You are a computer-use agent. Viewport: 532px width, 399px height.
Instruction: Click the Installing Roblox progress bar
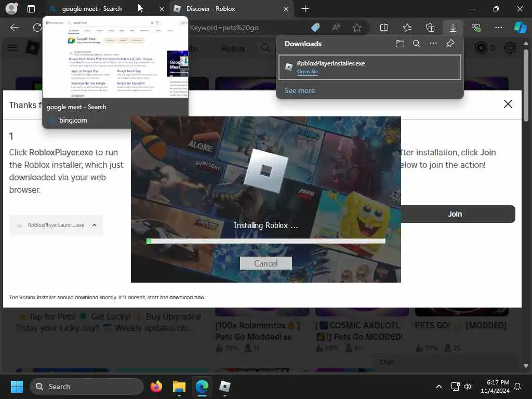[x=265, y=241]
